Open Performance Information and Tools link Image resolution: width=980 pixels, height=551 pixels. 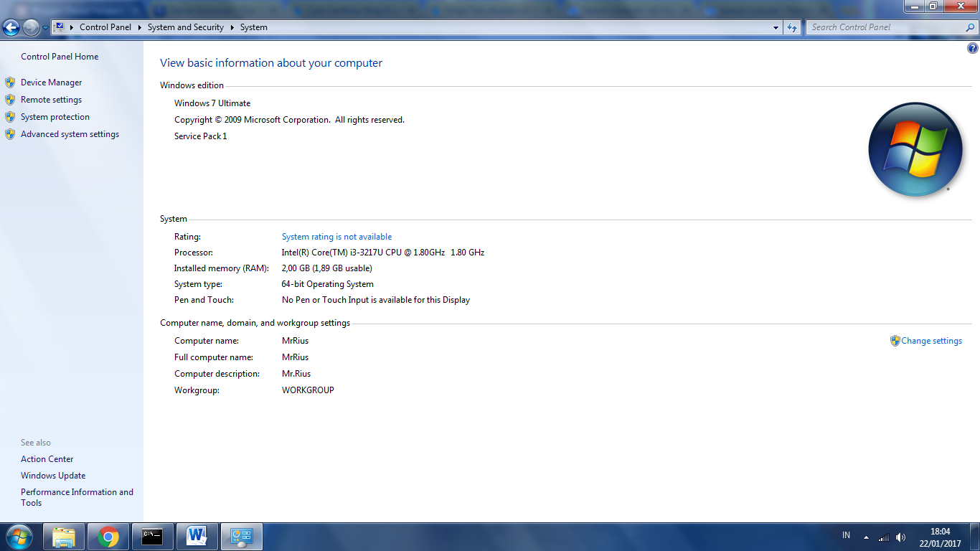coord(77,497)
